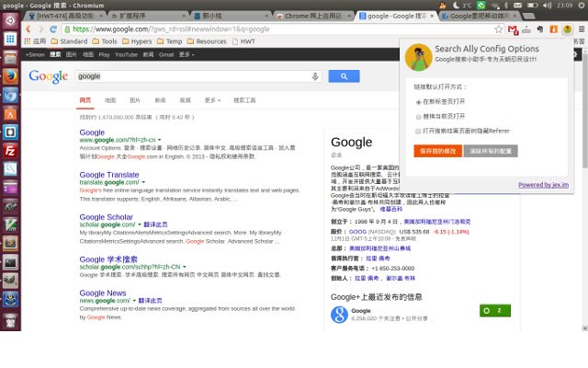Open the Gmail checker extension icon
588x368 pixels.
[x=513, y=29]
